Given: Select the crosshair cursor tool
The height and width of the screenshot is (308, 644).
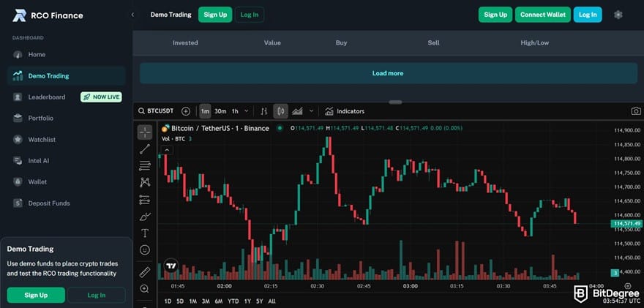Looking at the screenshot, I should point(145,132).
